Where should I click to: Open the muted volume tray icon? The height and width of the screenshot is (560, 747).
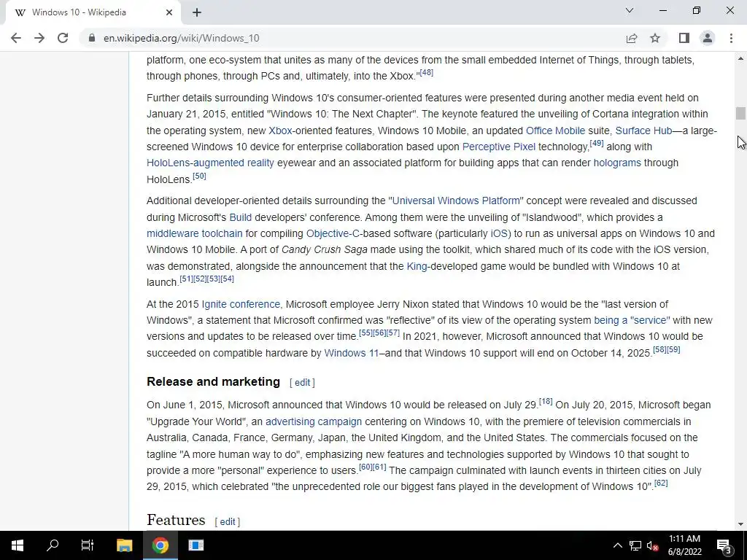tap(652, 545)
